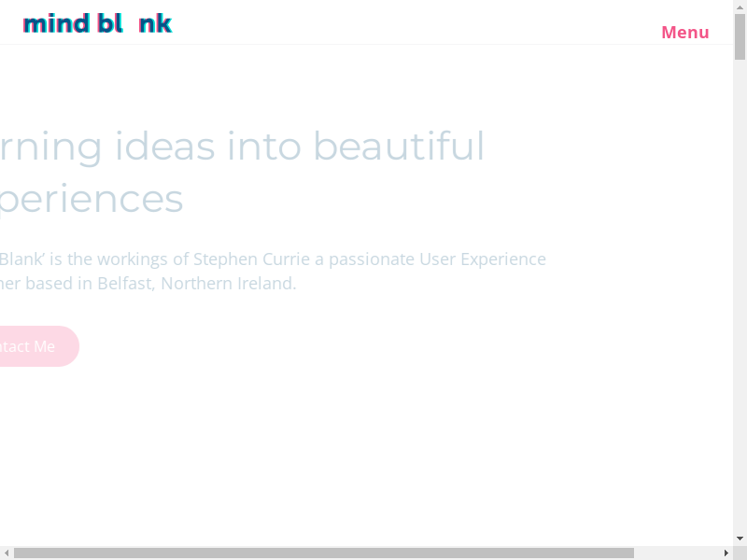Click the word 'beautiful' in the heading
This screenshot has height=560, width=747.
pos(399,147)
